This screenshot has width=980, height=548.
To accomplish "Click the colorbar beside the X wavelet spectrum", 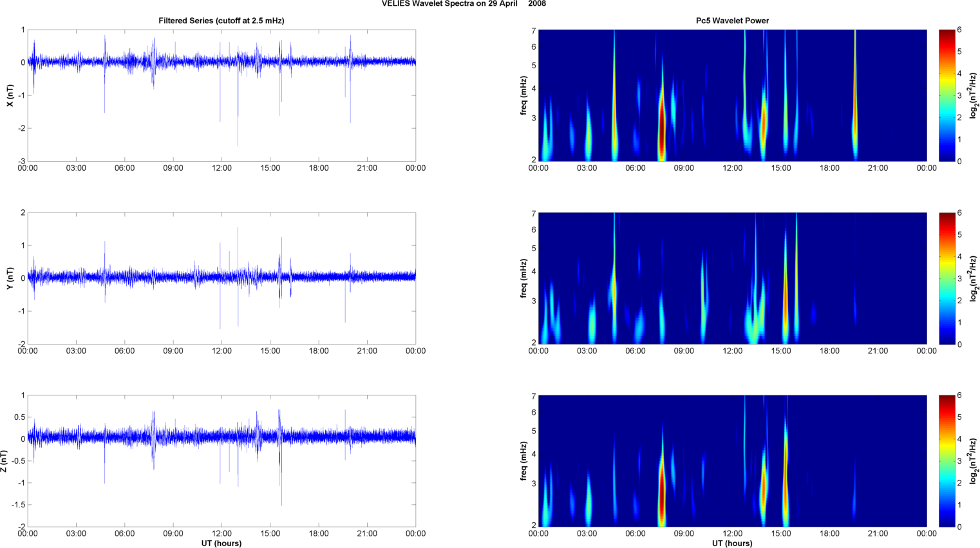I will [x=947, y=95].
